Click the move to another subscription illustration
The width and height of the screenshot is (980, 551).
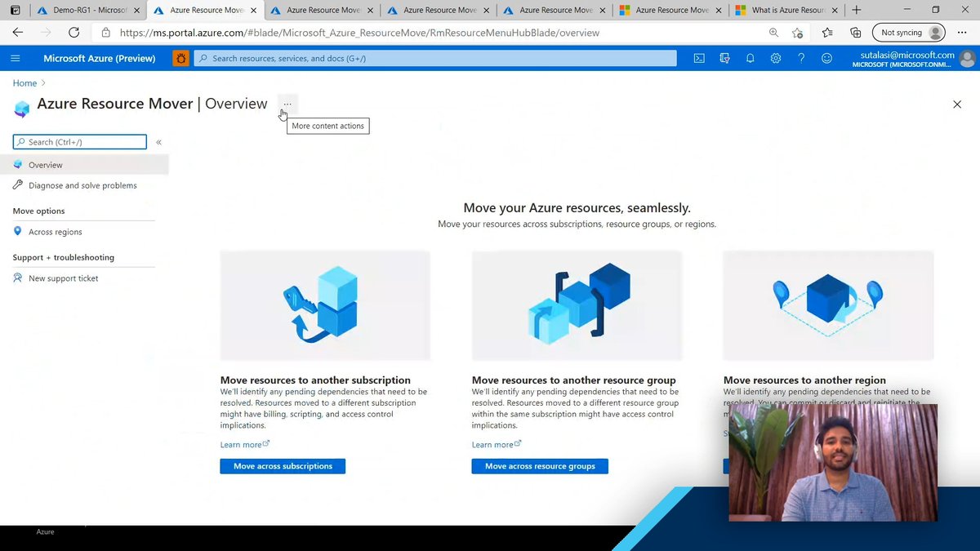tap(325, 305)
